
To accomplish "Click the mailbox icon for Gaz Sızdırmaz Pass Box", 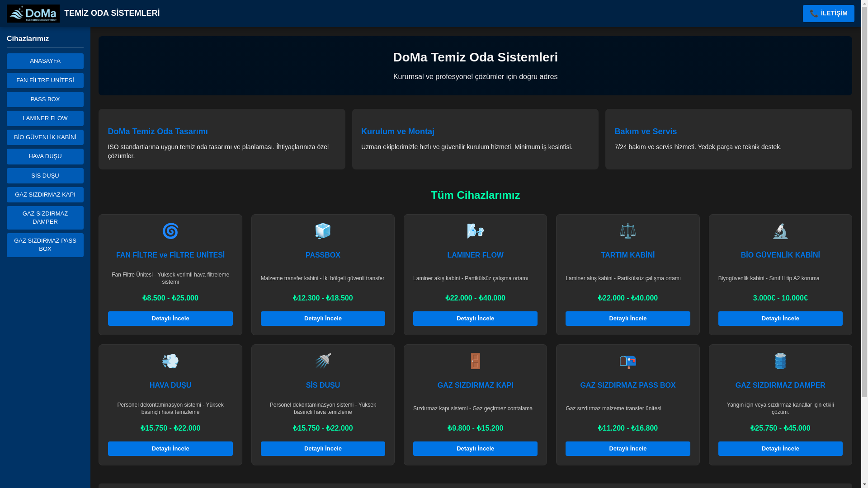I will [x=627, y=362].
